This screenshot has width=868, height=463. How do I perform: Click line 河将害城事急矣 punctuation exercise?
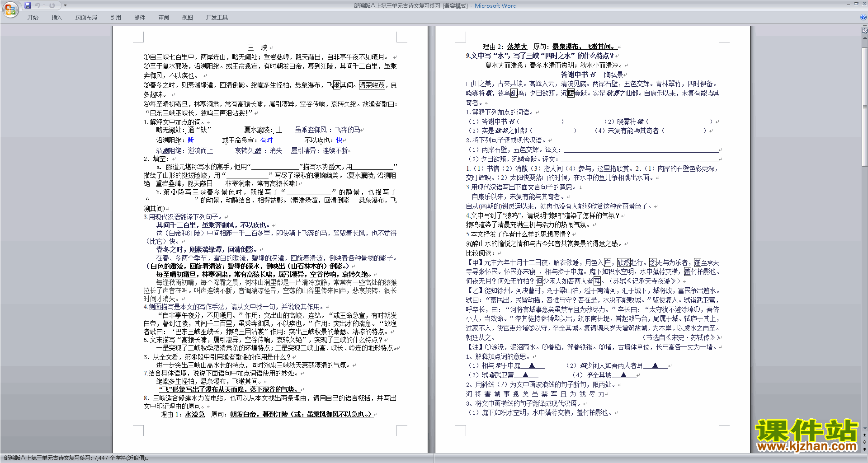coord(535,394)
